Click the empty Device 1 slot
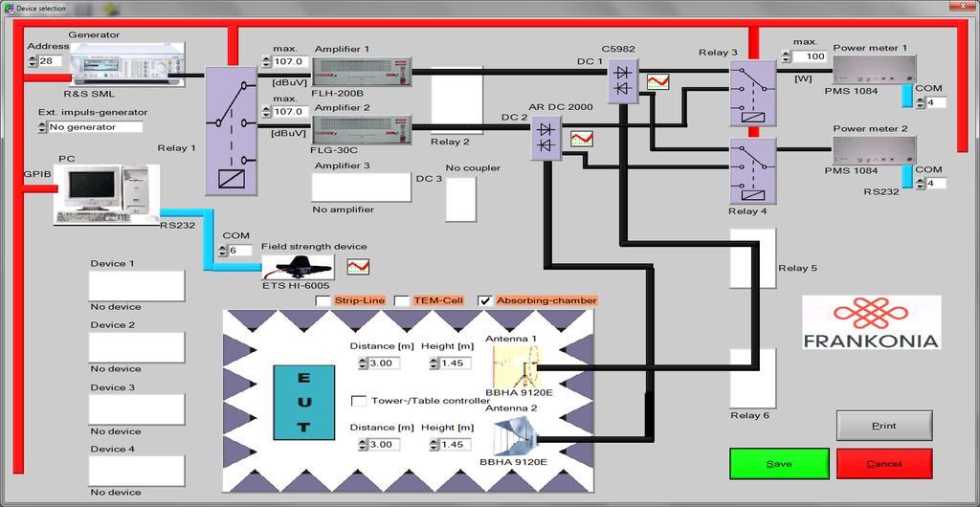980x507 pixels. 136,286
